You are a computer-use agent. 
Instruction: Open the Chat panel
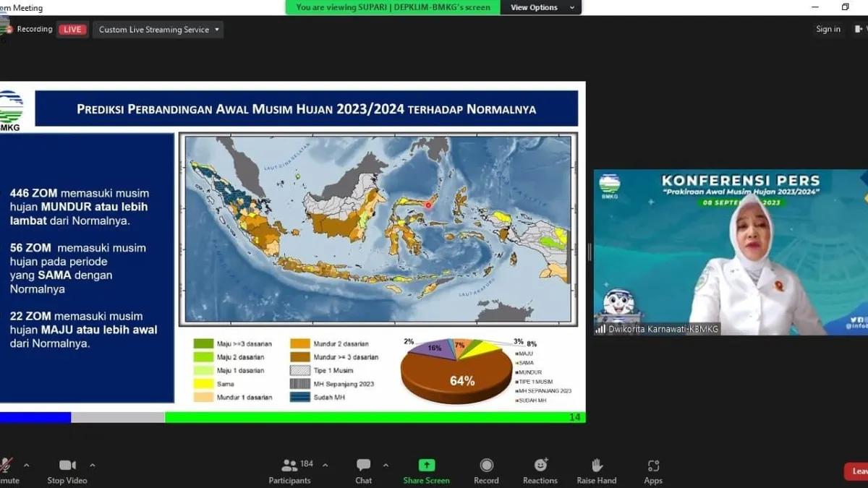point(363,471)
